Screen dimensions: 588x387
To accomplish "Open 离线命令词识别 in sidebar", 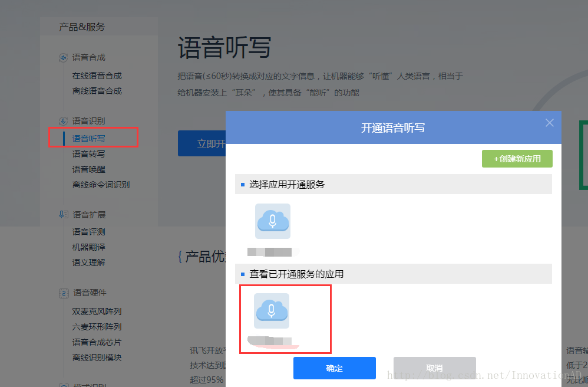I will coord(101,185).
